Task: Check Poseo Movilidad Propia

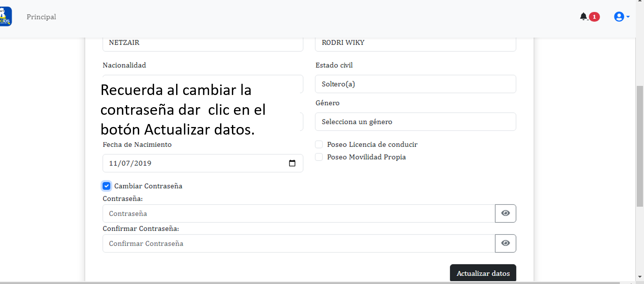Action: (319, 157)
